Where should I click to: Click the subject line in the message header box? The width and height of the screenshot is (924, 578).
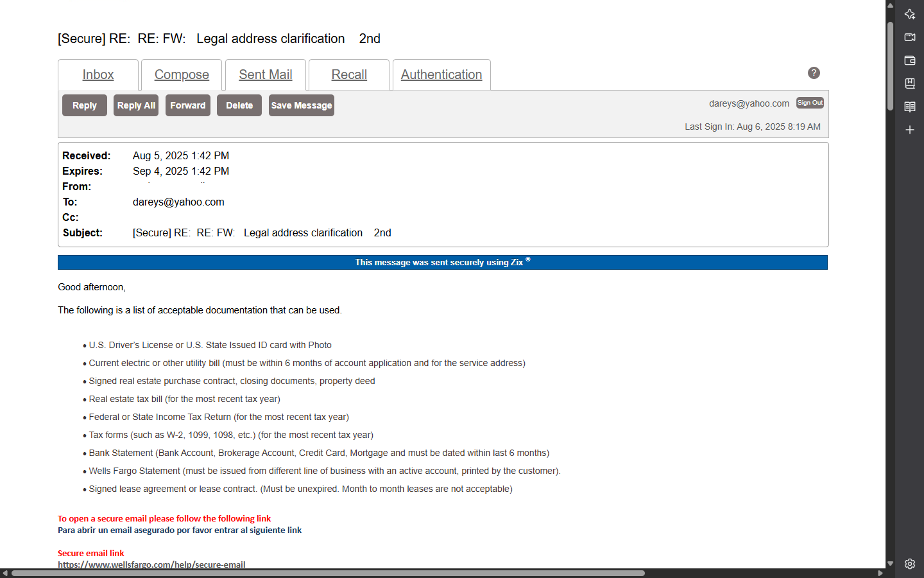point(262,232)
